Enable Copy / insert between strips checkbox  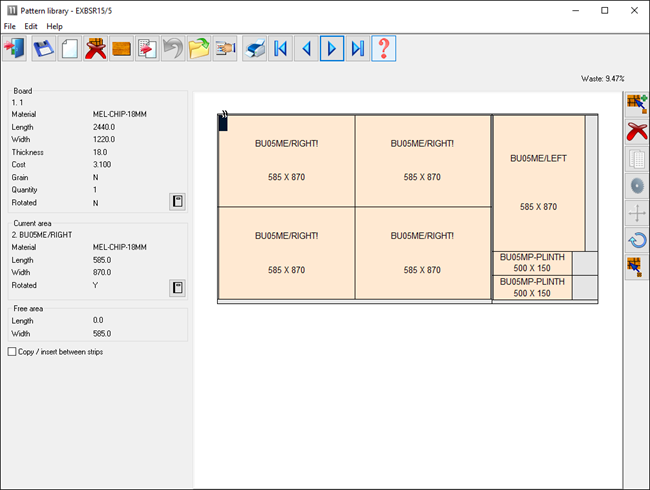click(12, 352)
